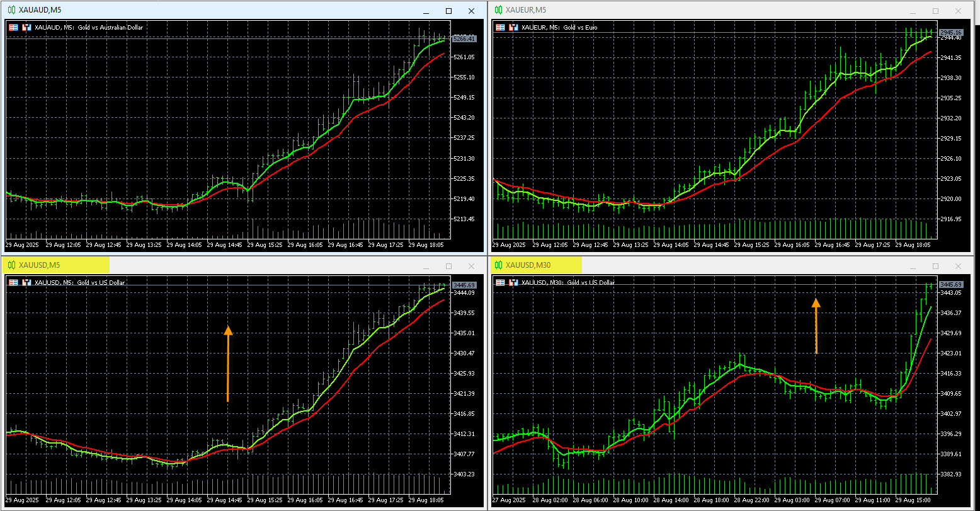The width and height of the screenshot is (980, 511).
Task: Click the XAUEUR,M5 window candlestick icon
Action: click(x=499, y=10)
